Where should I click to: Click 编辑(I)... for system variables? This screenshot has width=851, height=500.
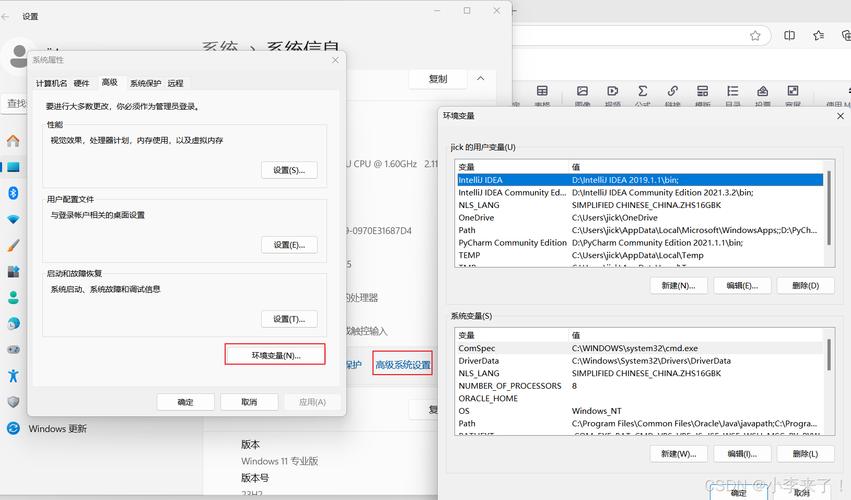tap(742, 454)
